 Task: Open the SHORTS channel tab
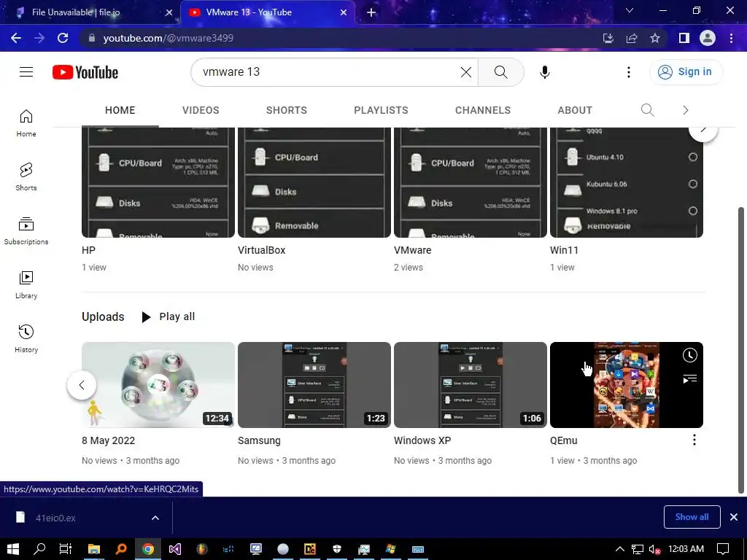coord(286,110)
